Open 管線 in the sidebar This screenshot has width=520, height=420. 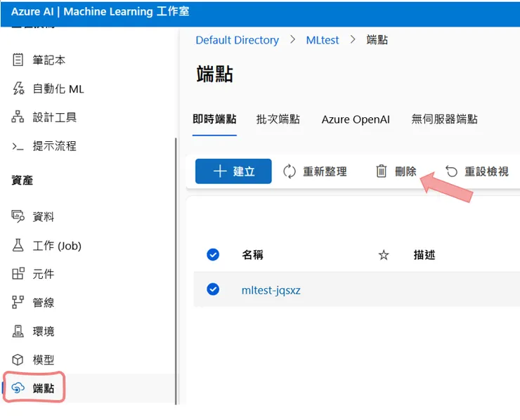[x=43, y=303]
